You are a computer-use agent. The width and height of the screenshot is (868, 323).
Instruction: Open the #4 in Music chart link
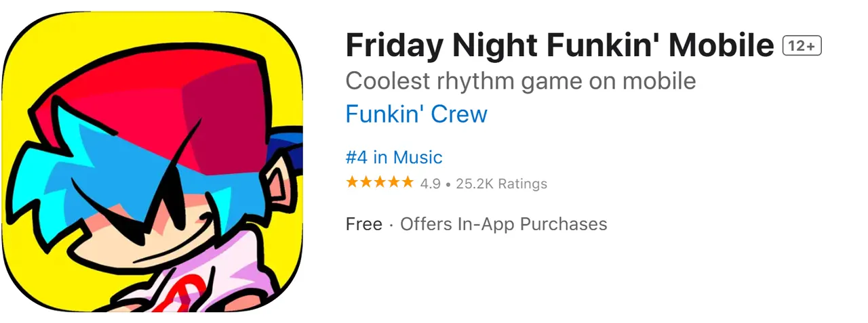393,158
